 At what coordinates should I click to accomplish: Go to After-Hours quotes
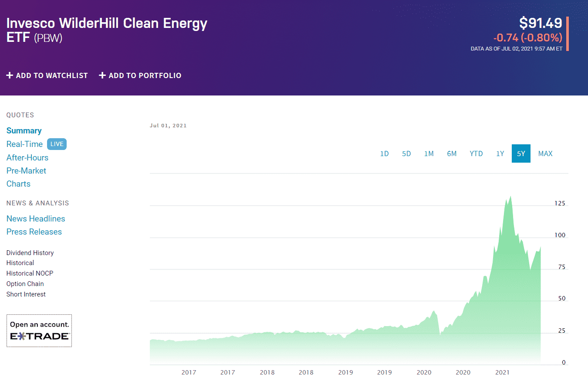[27, 157]
